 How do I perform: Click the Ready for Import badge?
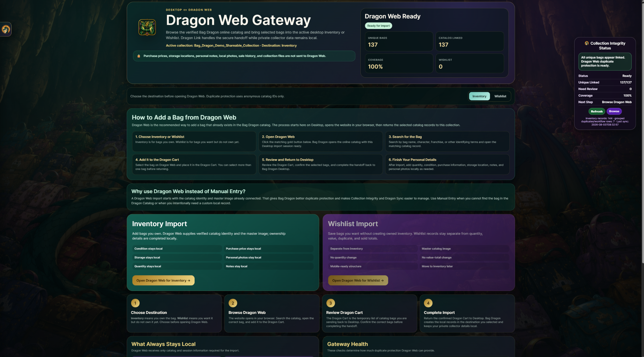click(x=378, y=26)
